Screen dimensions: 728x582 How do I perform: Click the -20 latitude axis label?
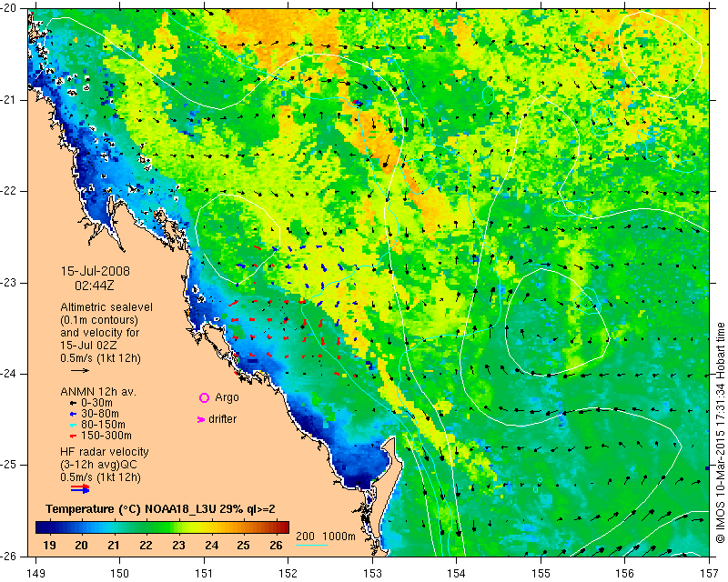(x=7, y=8)
